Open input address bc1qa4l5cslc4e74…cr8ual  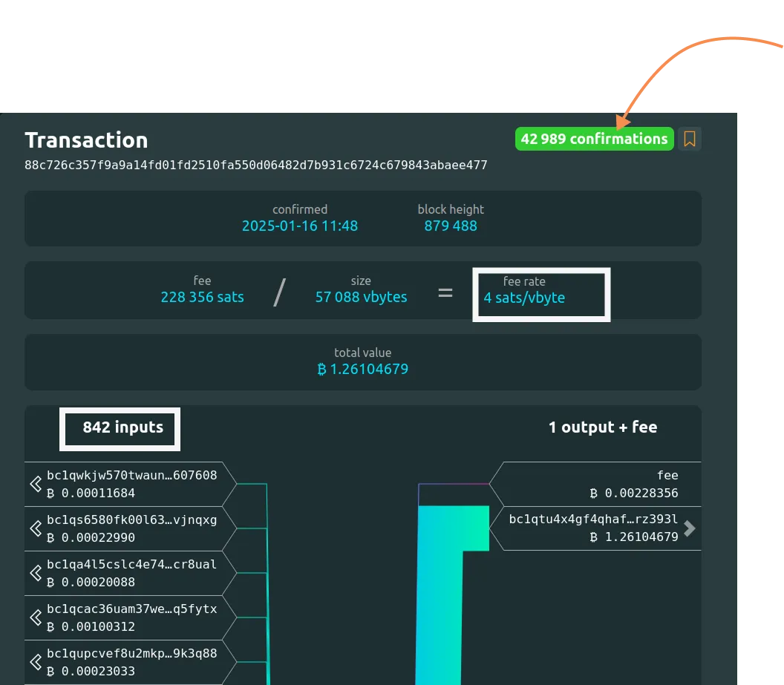132,564
